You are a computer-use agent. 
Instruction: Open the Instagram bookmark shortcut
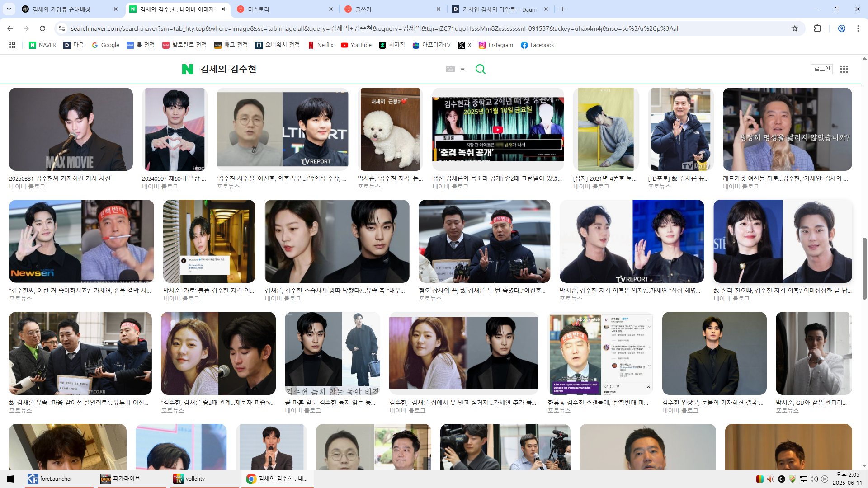(496, 45)
